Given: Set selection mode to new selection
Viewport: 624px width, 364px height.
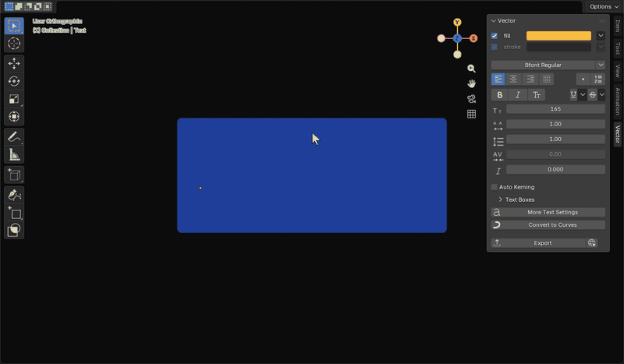Looking at the screenshot, I should (9, 6).
